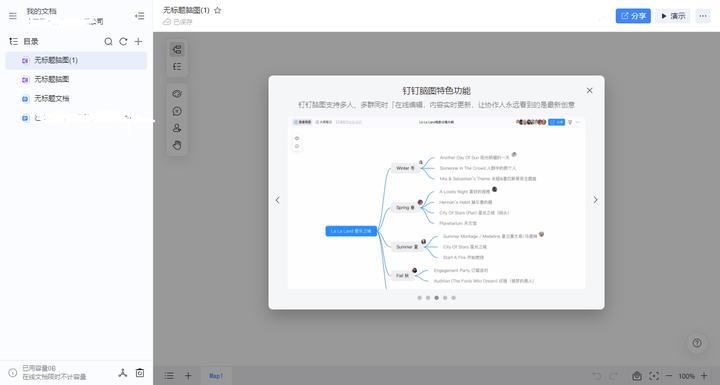Image resolution: width=720 pixels, height=385 pixels.
Task: Start presentation with 演示 button
Action: 673,16
